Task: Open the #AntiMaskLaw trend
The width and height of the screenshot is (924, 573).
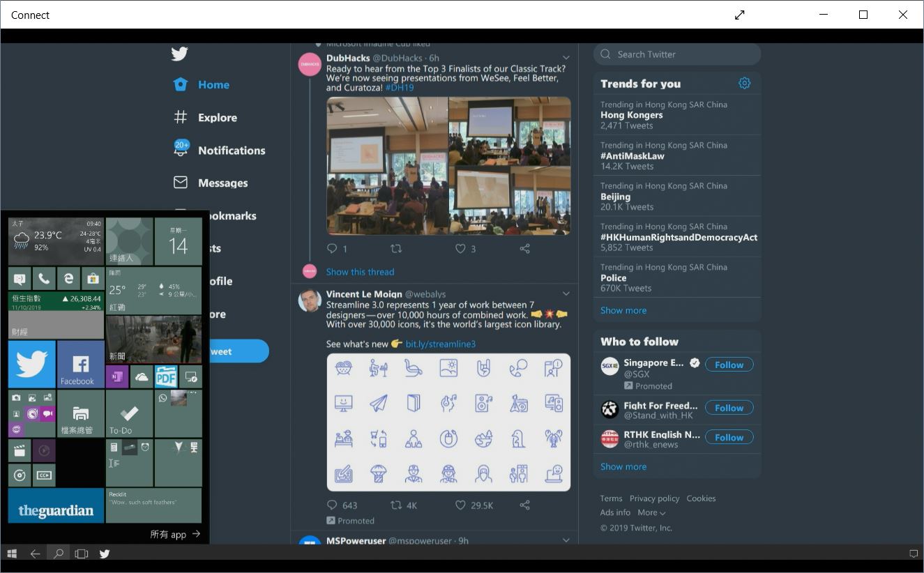Action: [676, 155]
